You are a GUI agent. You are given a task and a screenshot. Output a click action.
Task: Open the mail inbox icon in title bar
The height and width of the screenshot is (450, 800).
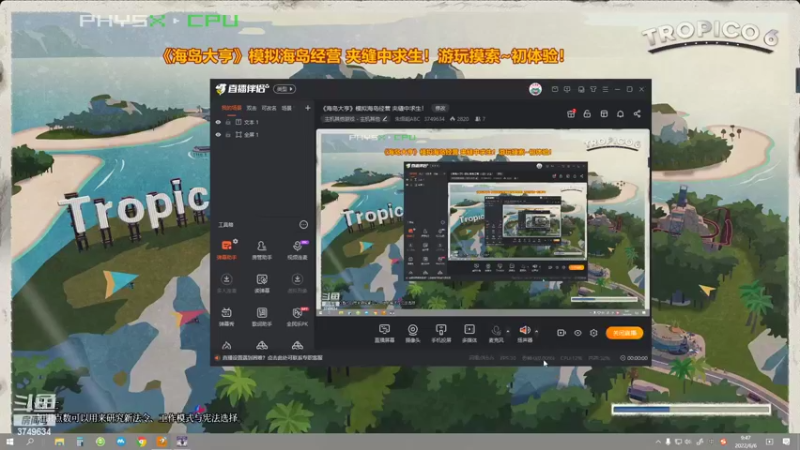click(x=555, y=89)
